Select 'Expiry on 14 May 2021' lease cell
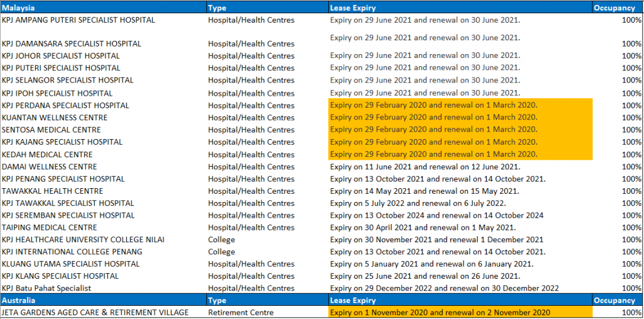This screenshot has height=319, width=644. (460, 191)
